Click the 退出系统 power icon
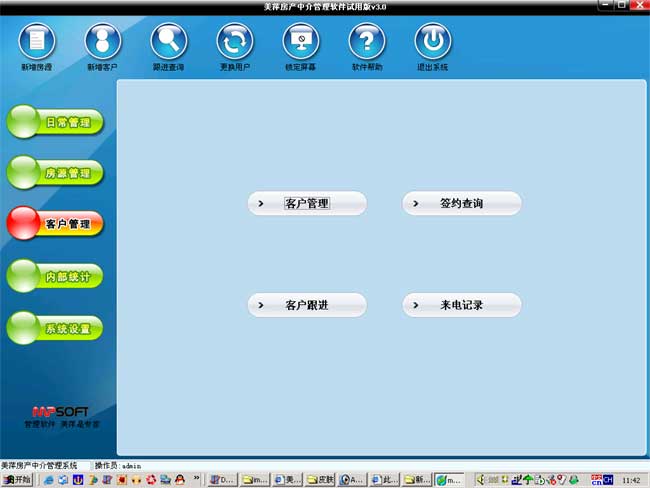 click(433, 42)
